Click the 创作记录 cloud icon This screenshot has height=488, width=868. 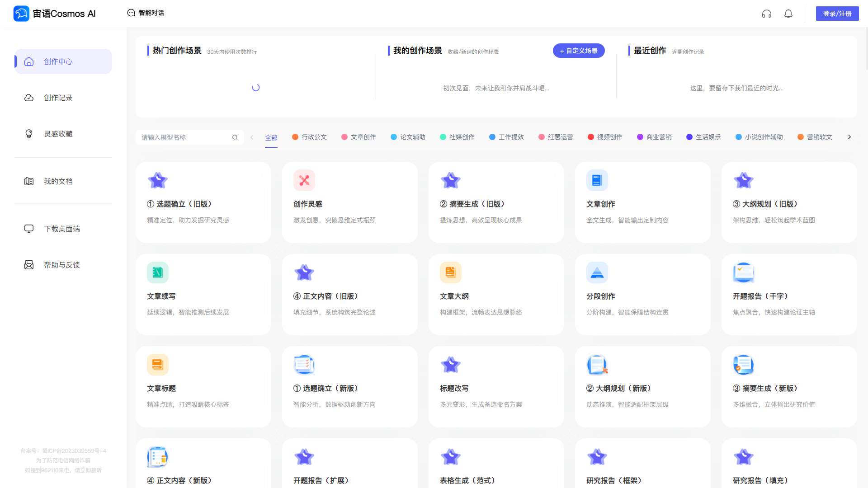[29, 98]
